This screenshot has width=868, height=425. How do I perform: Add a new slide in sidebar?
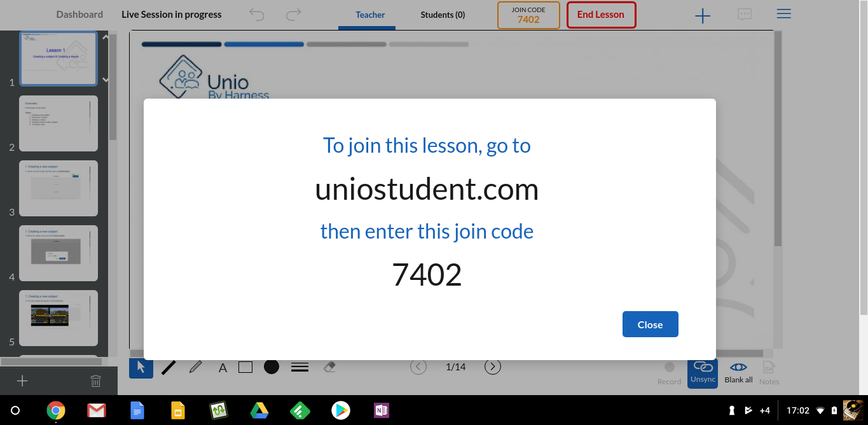[x=22, y=380]
